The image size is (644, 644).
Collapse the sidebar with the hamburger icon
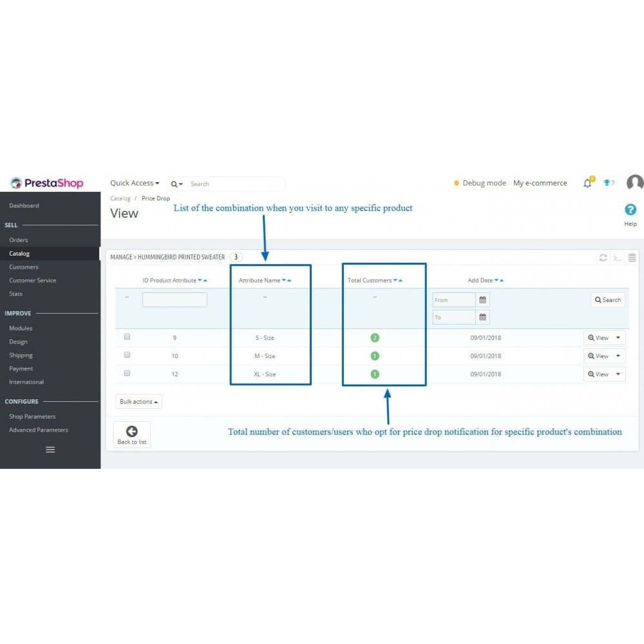pos(50,450)
